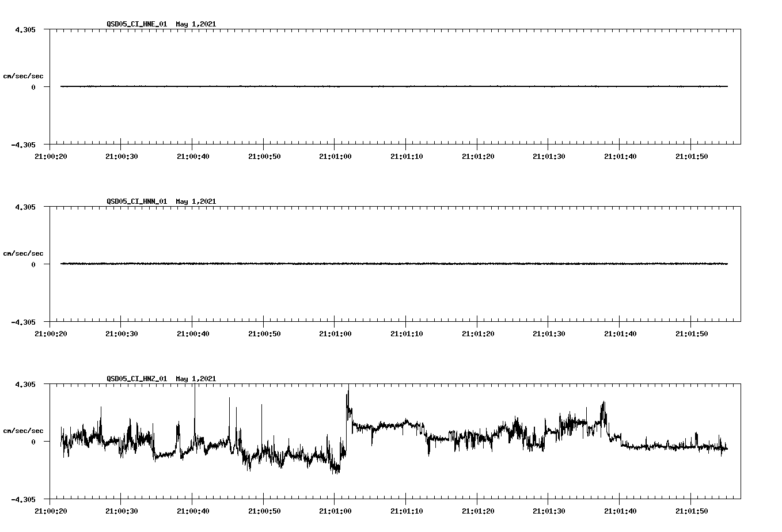Click the cm/sec/sec label on bottom plot
782x532 pixels.
(24, 431)
